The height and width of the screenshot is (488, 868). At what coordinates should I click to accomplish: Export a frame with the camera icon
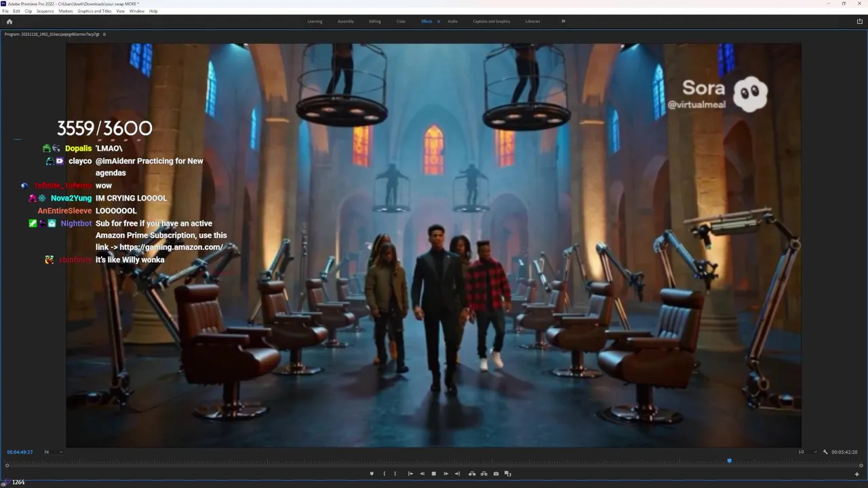pyautogui.click(x=496, y=474)
